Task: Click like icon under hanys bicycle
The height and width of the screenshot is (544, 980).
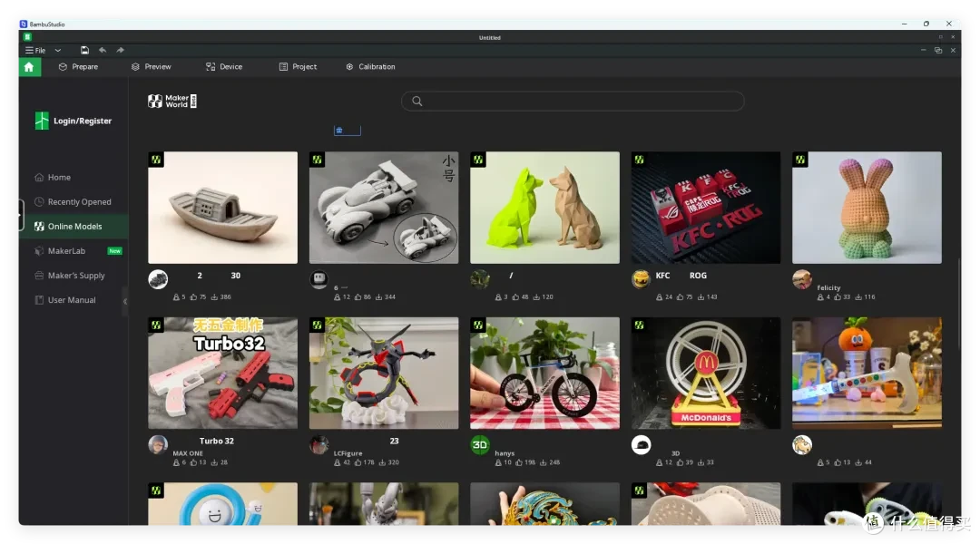Action: (519, 462)
